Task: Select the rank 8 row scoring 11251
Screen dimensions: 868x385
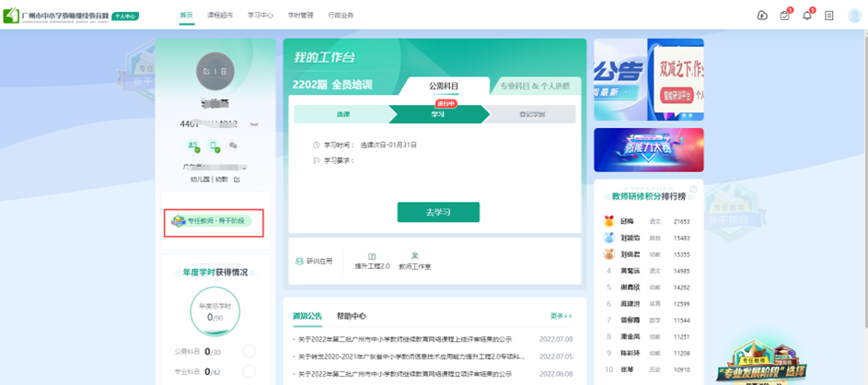Action: pyautogui.click(x=649, y=336)
